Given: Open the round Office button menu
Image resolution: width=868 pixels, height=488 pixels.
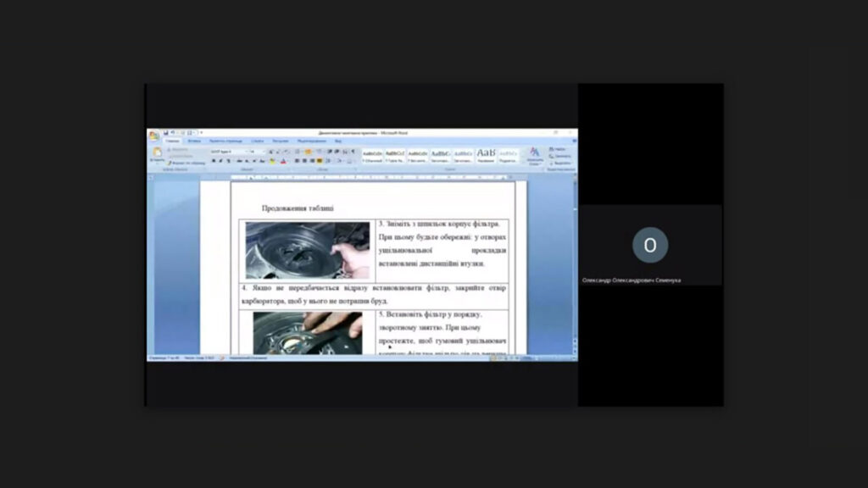Looking at the screenshot, I should [154, 135].
